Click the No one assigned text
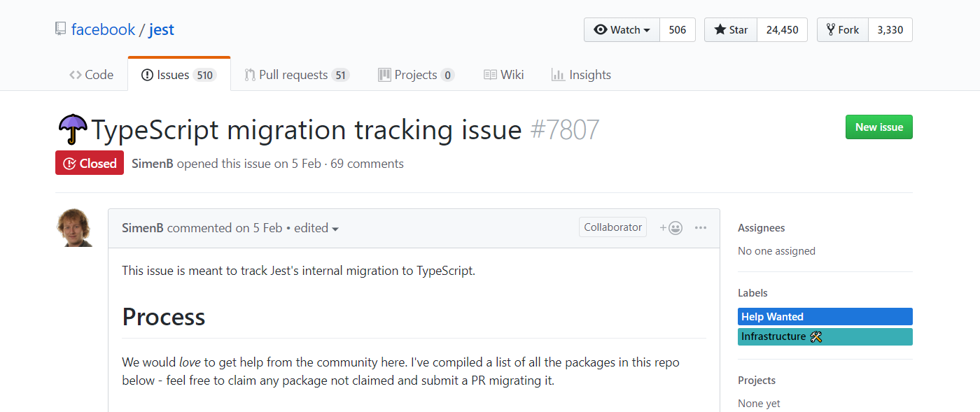 (x=776, y=251)
